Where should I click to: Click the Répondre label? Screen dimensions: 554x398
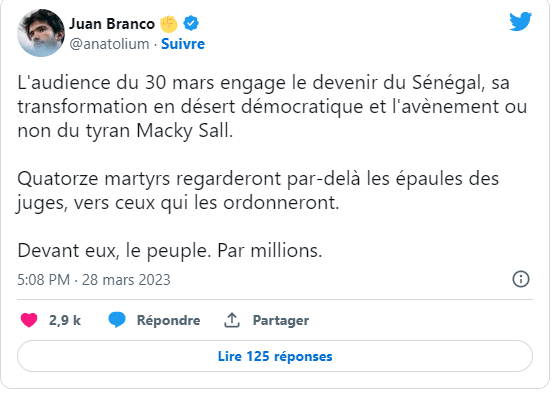click(169, 320)
